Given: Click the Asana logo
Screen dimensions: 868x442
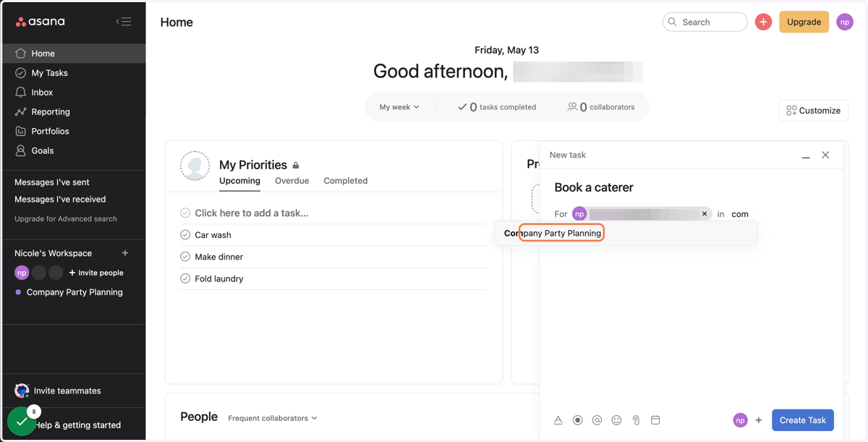Looking at the screenshot, I should coord(41,22).
